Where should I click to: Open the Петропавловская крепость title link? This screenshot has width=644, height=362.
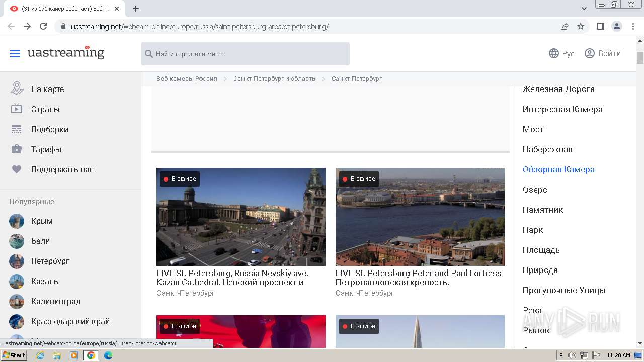419,278
